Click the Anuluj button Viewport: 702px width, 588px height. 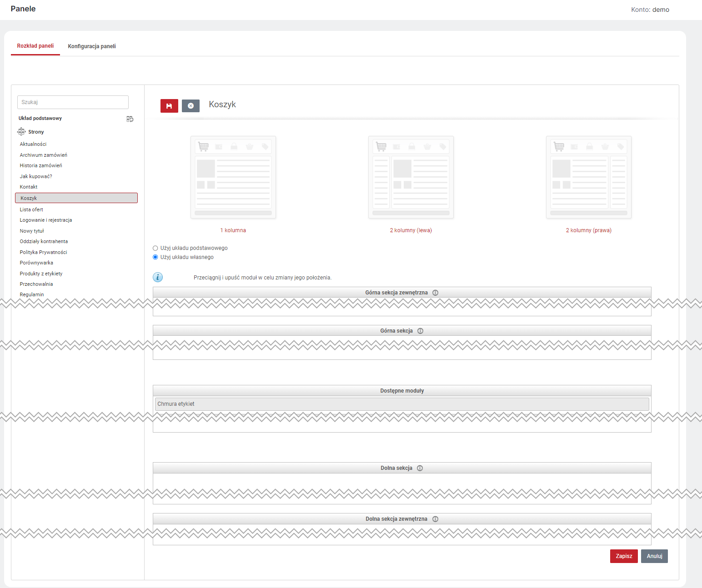pyautogui.click(x=654, y=556)
